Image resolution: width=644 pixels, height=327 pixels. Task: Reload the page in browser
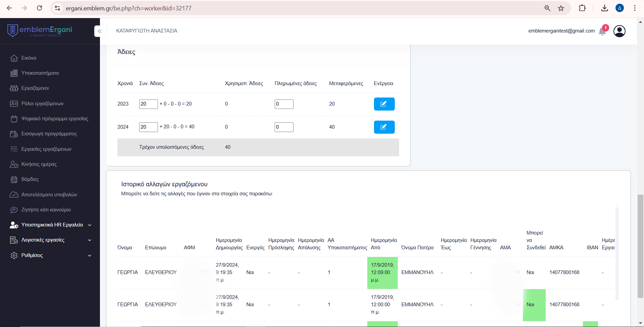[x=39, y=8]
